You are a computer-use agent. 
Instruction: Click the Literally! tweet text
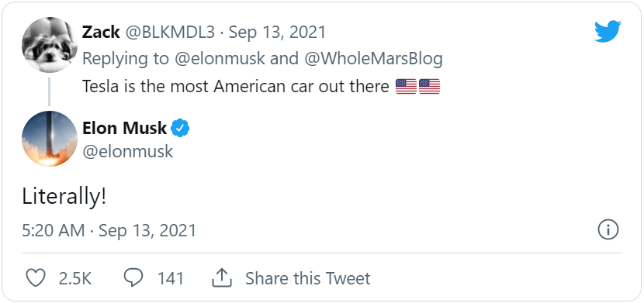(64, 197)
